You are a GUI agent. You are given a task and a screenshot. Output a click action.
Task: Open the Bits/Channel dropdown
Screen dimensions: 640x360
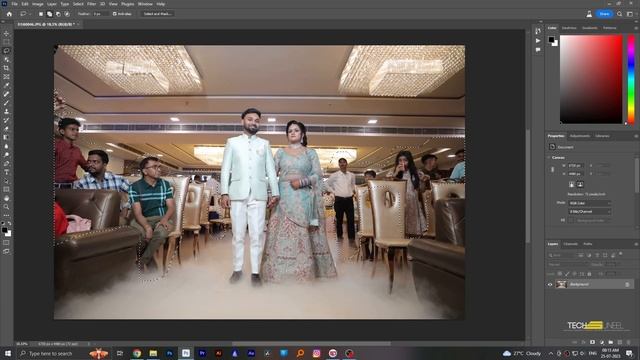(x=589, y=211)
